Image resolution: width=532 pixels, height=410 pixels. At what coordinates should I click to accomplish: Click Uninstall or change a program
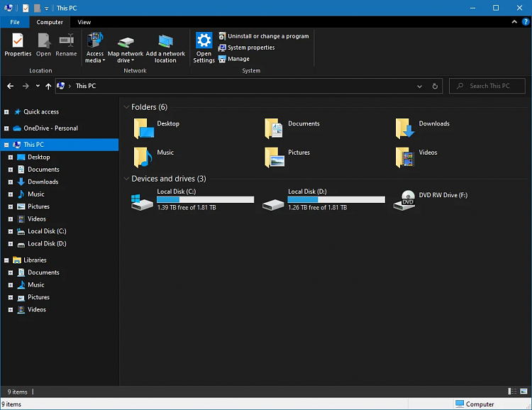(x=264, y=36)
